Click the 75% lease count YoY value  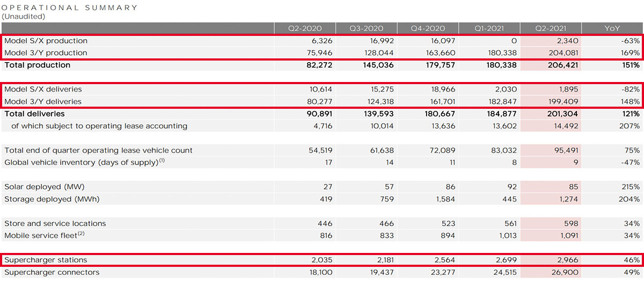pos(631,151)
